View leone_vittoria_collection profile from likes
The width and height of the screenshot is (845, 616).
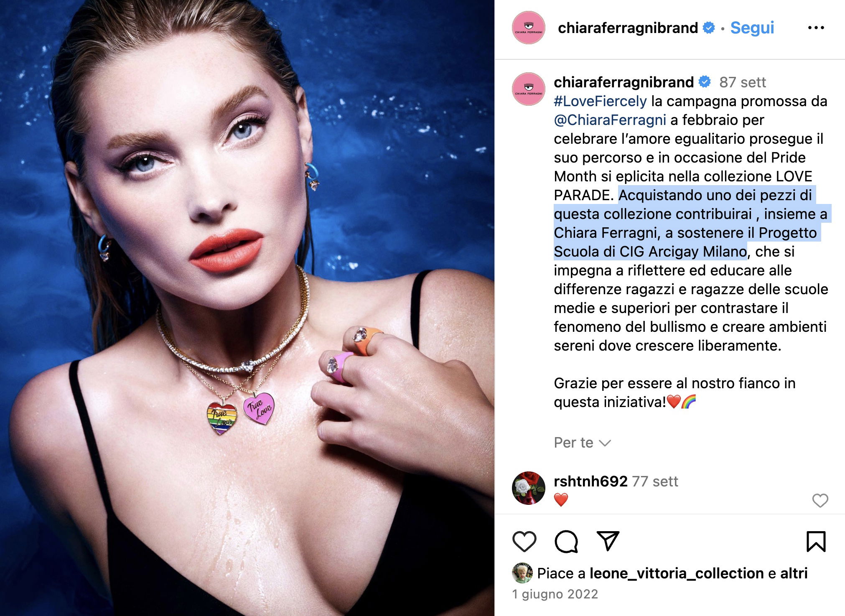point(677,573)
